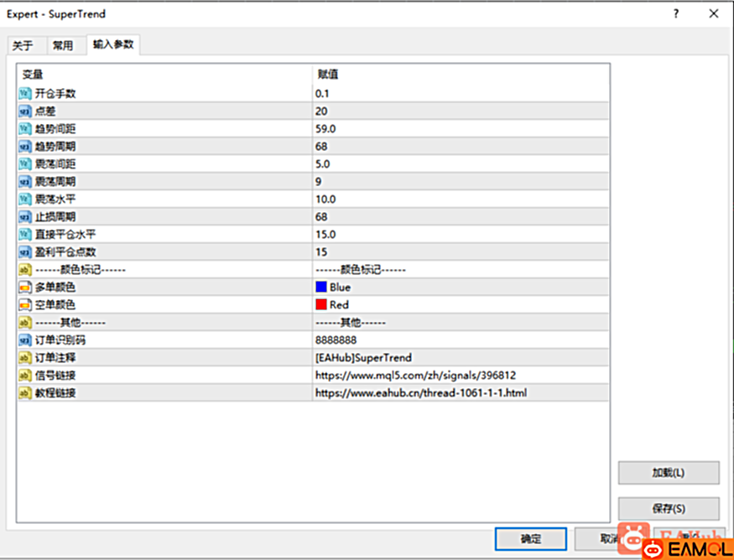
Task: Click the 信号链接 mql5.com URL value
Action: [x=415, y=376]
